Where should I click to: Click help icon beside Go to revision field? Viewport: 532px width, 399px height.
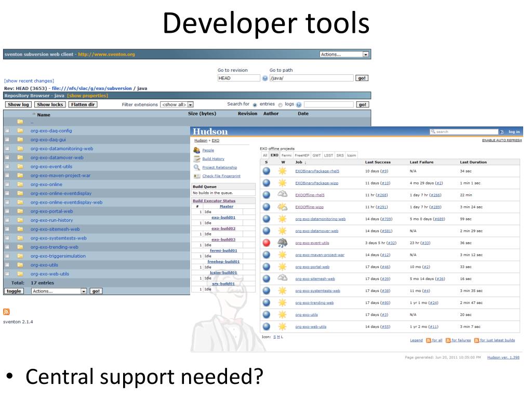click(265, 78)
